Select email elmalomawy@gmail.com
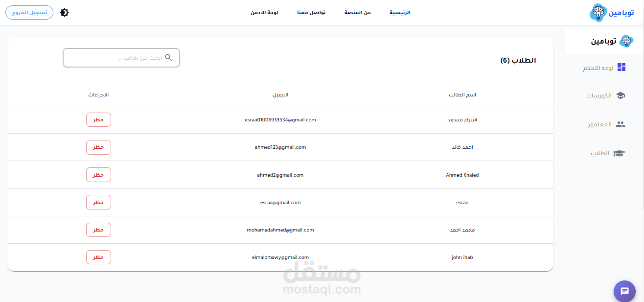Screen dimensions: 644x302 pyautogui.click(x=280, y=257)
